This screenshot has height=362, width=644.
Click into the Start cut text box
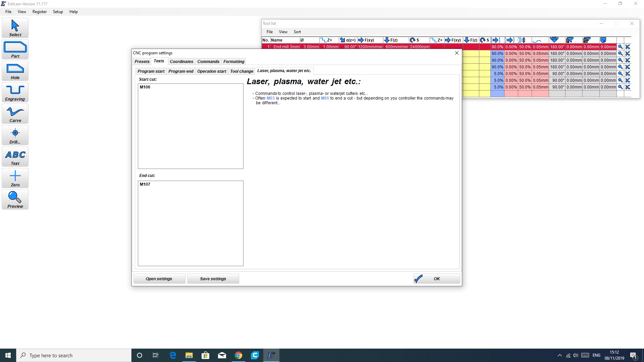point(191,126)
